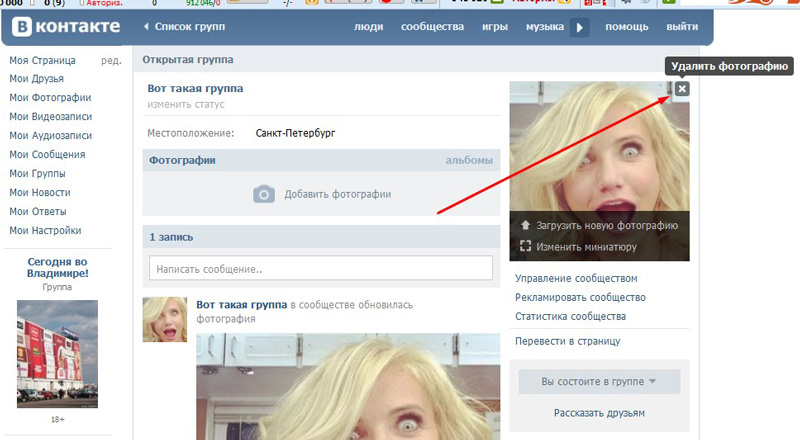Click Вот такая группа post author link
The image size is (800, 440).
click(x=241, y=305)
